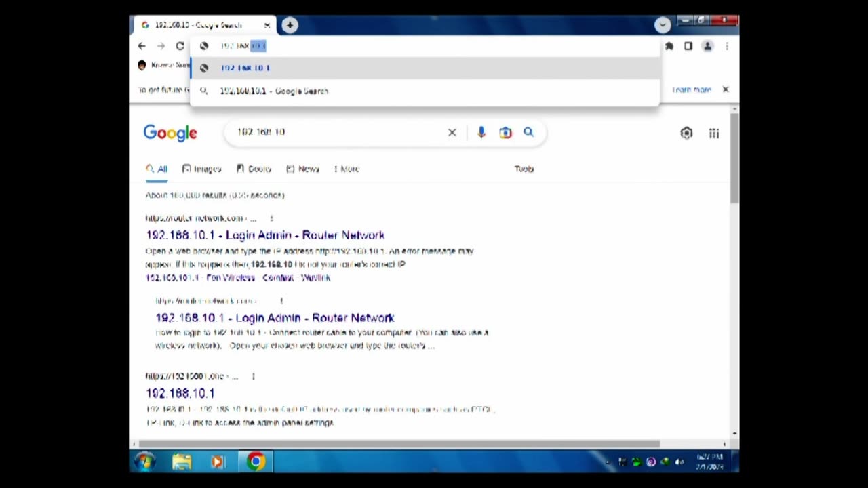Close the 192.168.10 Google Search tab
Screen dimensions: 868x488
point(267,25)
